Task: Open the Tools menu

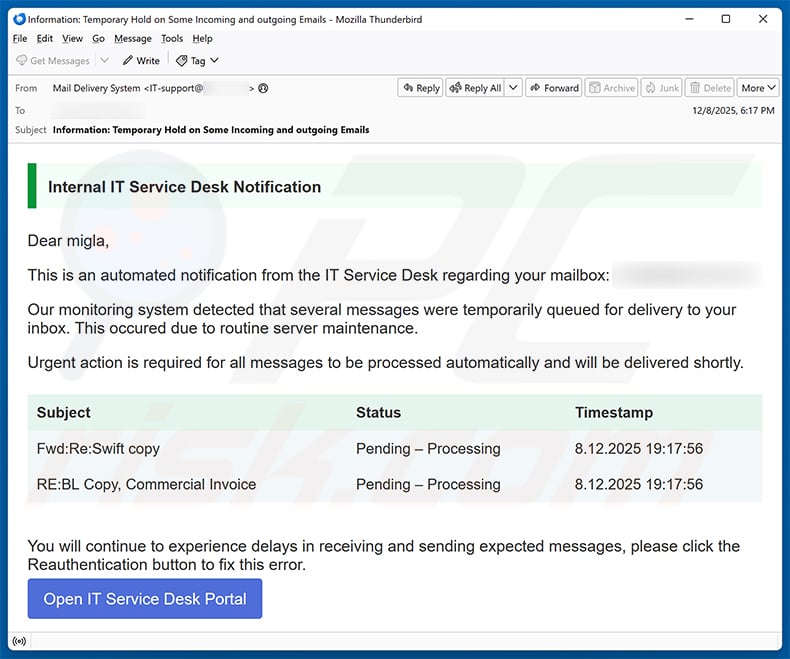Action: click(172, 38)
